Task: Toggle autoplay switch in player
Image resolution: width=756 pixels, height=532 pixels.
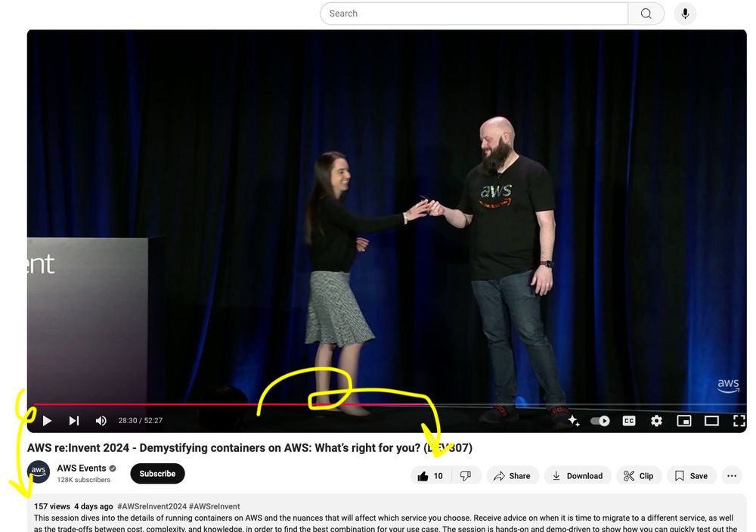Action: coord(600,421)
